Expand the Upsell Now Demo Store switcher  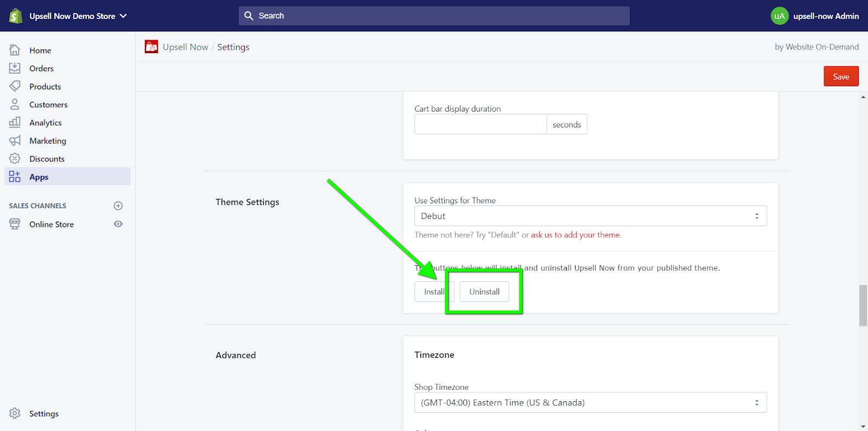point(78,16)
